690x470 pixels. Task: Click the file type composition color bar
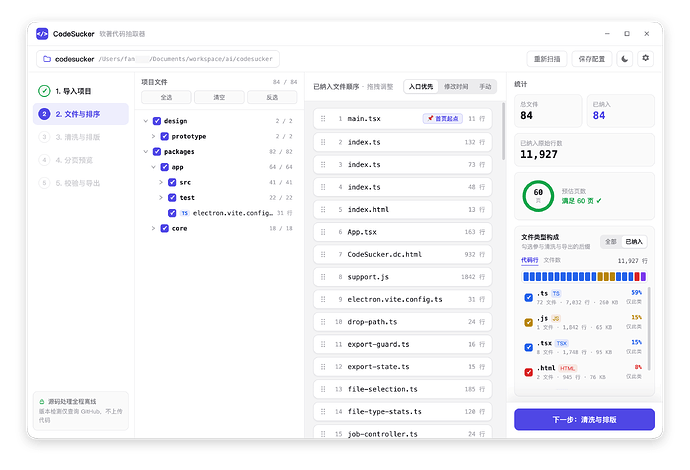pyautogui.click(x=584, y=276)
